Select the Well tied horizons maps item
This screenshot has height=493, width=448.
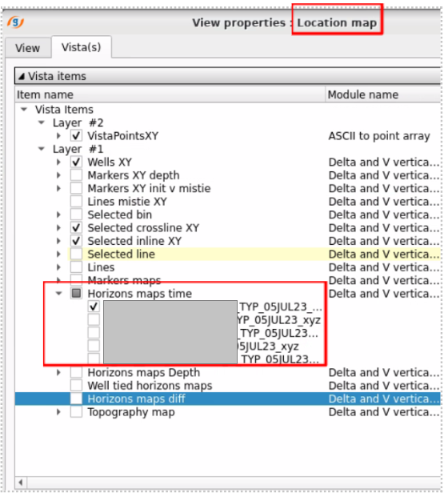(150, 386)
